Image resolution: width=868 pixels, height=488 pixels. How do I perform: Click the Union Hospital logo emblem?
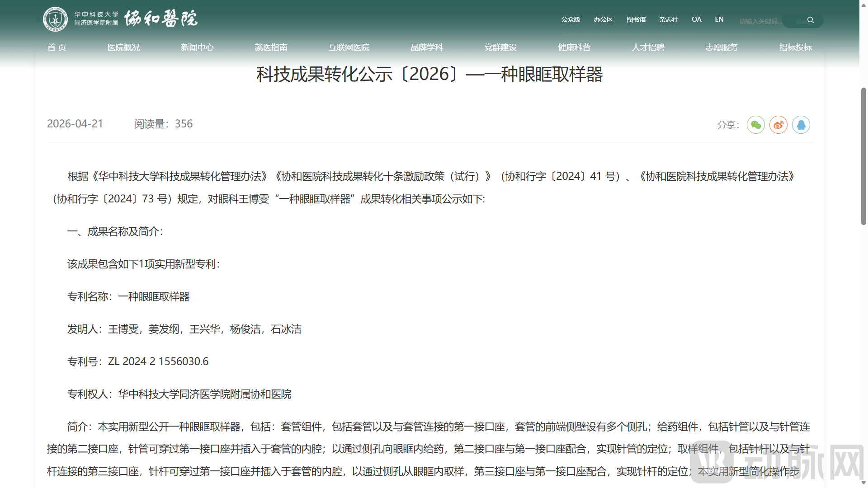[x=55, y=19]
